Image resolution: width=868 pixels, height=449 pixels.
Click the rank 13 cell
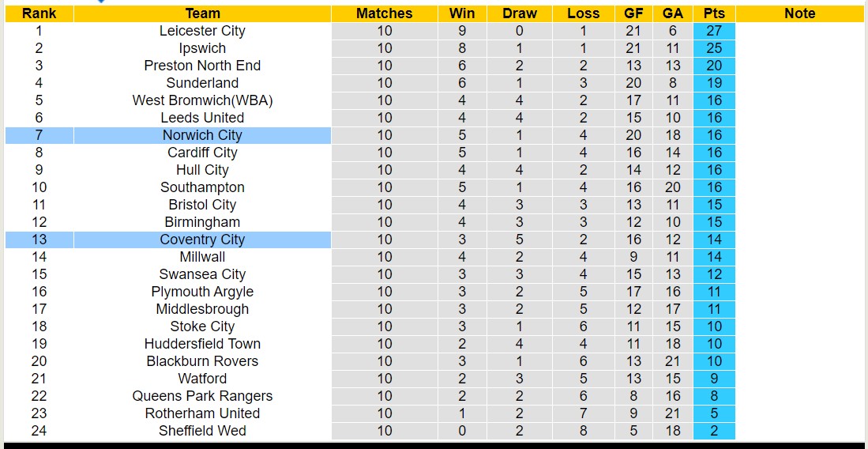[x=39, y=240]
